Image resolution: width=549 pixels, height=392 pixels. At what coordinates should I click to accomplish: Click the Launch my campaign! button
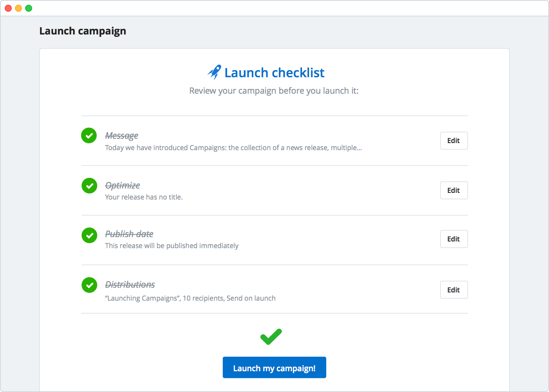point(274,368)
